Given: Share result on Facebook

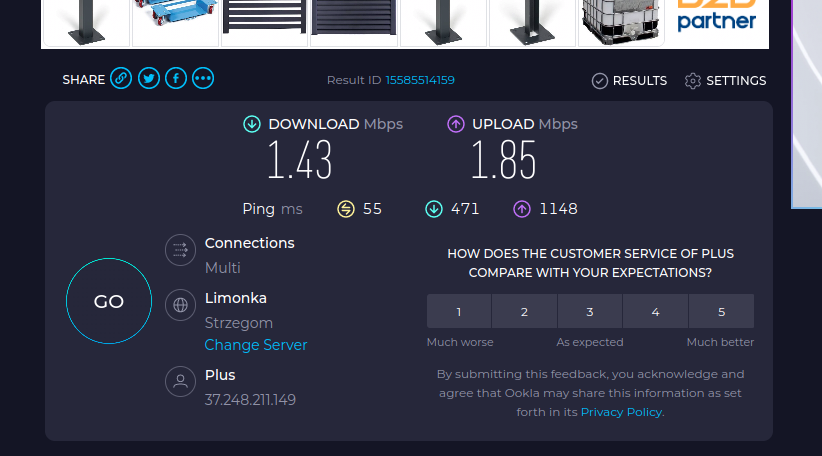Looking at the screenshot, I should pos(176,79).
